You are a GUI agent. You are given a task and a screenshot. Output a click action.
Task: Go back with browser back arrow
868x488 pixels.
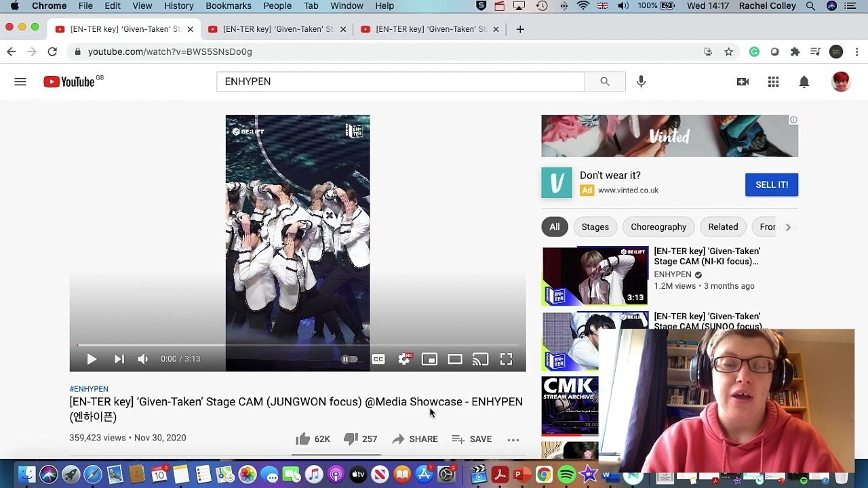point(12,52)
